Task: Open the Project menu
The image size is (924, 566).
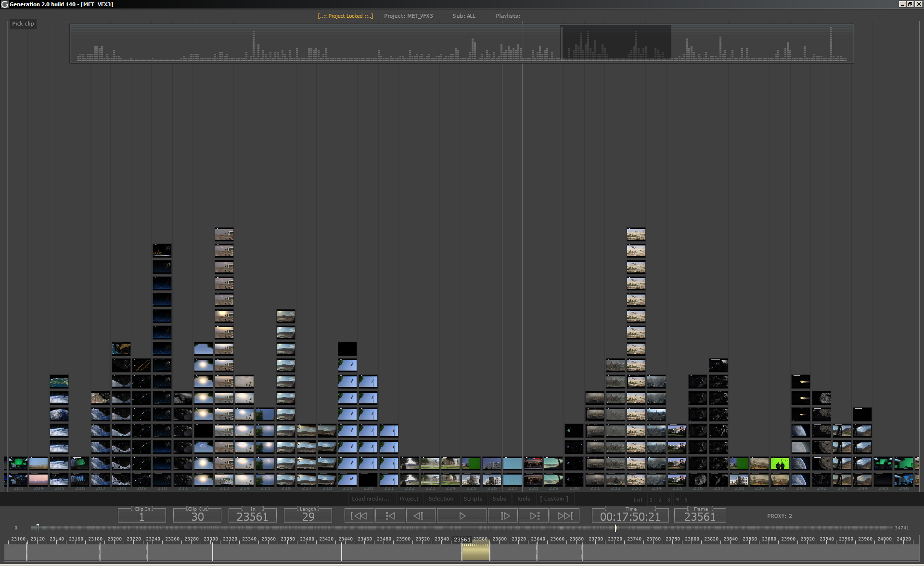Action: tap(409, 499)
